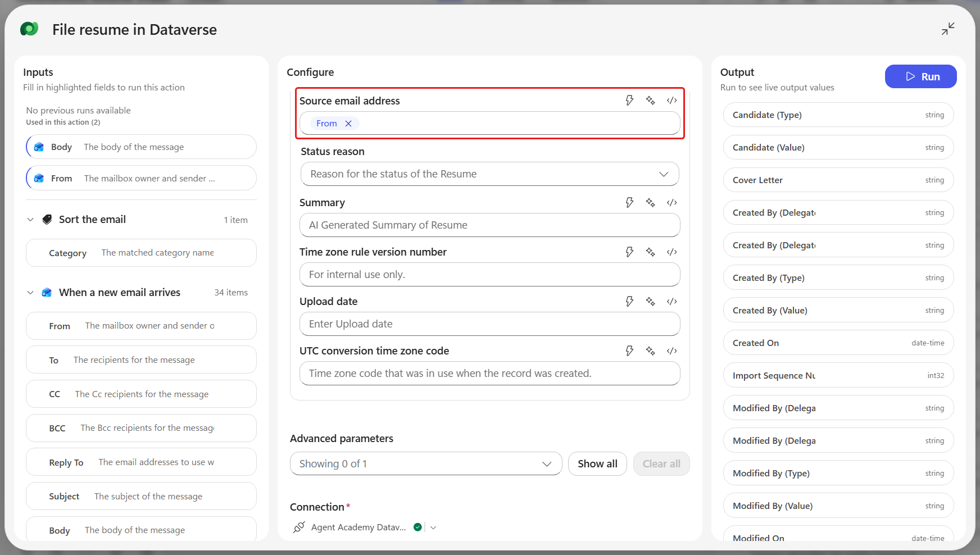Click the code brackets icon for Upload date
The width and height of the screenshot is (980, 555).
[672, 302]
